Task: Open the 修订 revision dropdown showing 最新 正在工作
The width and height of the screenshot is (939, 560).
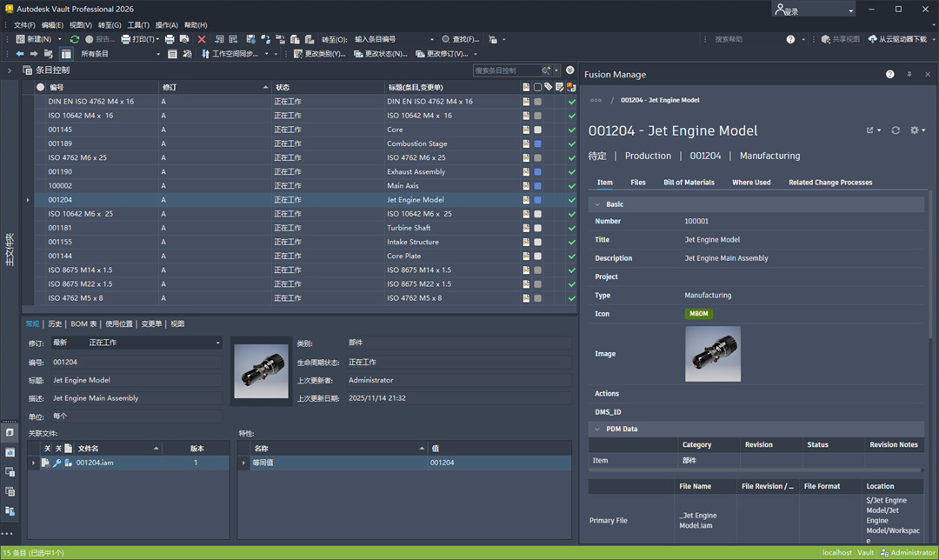Action: (137, 343)
